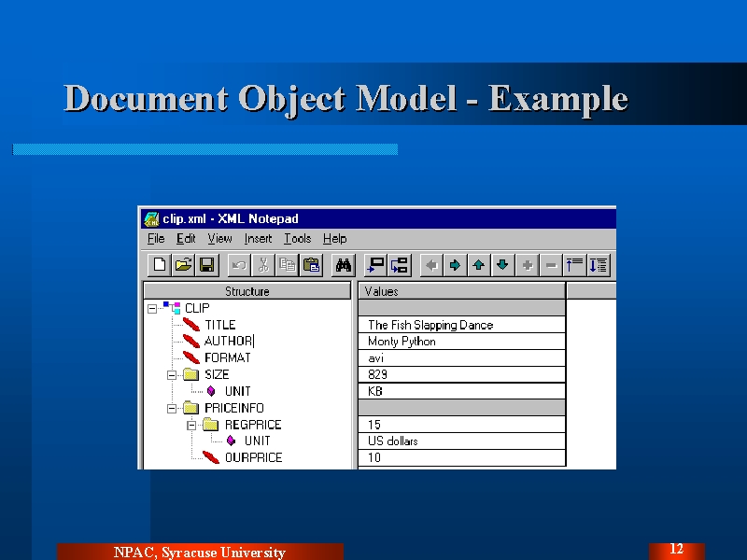Open the Insert menu
This screenshot has width=747, height=560.
tap(258, 239)
